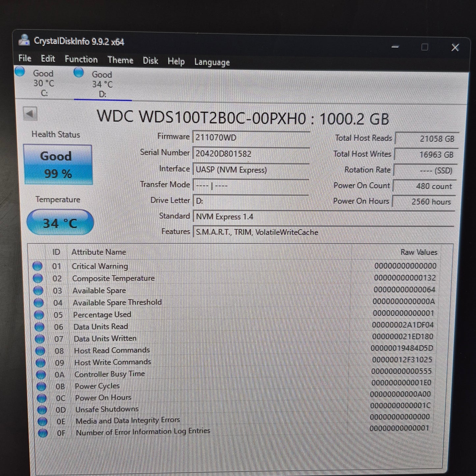This screenshot has width=476, height=476.
Task: Click raw value 00000002A1DF04
Action: [403, 325]
